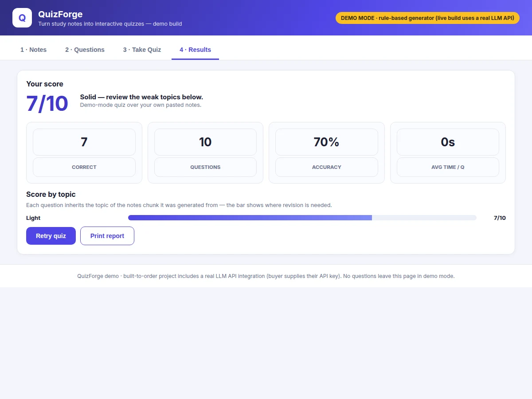Click the 70% accuracy value
Screen dimensions: 532x399
pos(327,142)
